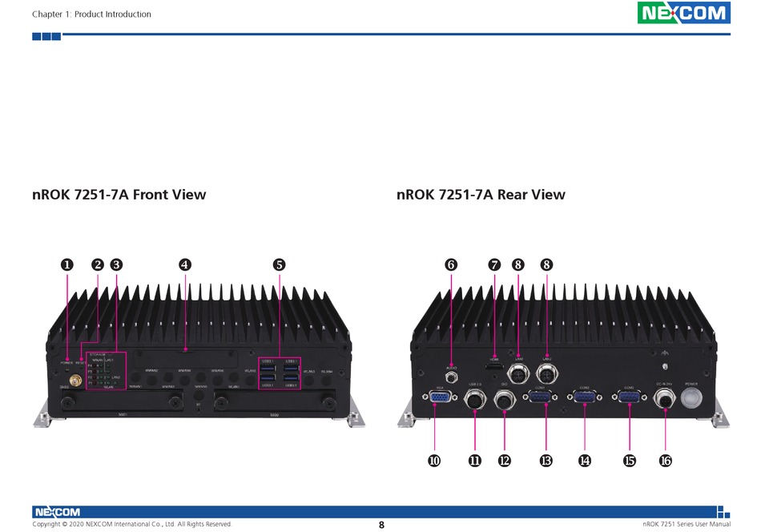Click the grounding screw on the rear panel

(x=665, y=366)
